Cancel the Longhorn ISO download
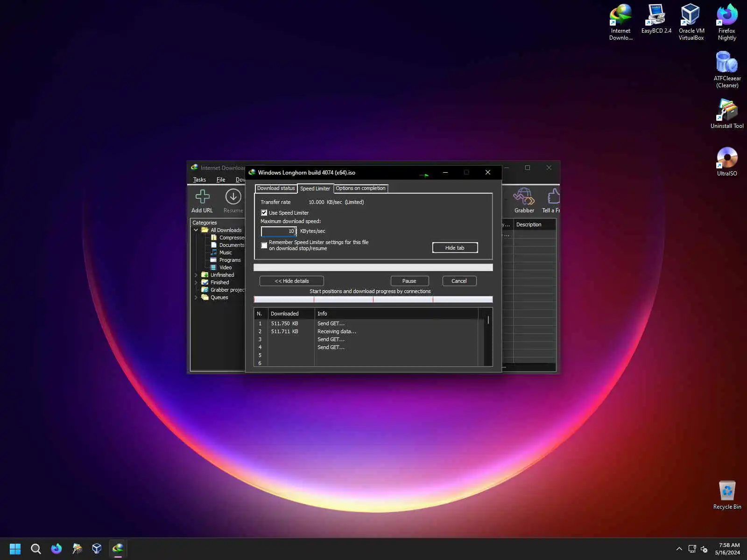 pyautogui.click(x=459, y=281)
